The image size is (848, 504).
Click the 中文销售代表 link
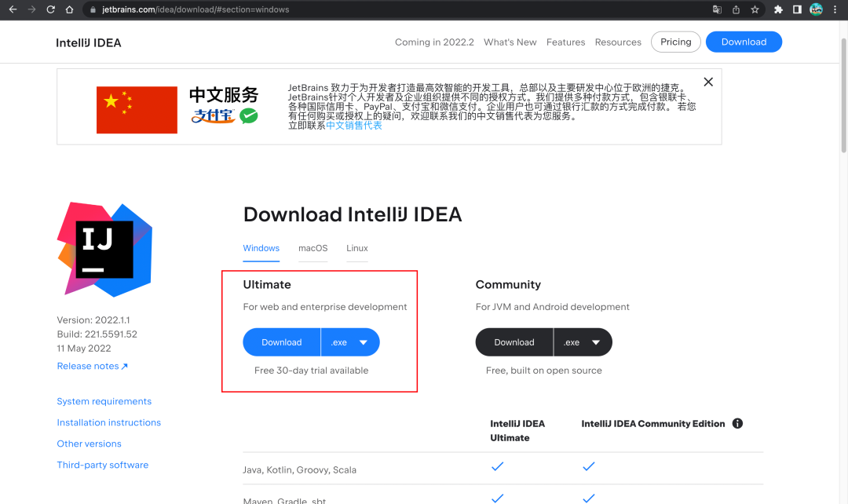click(x=353, y=126)
